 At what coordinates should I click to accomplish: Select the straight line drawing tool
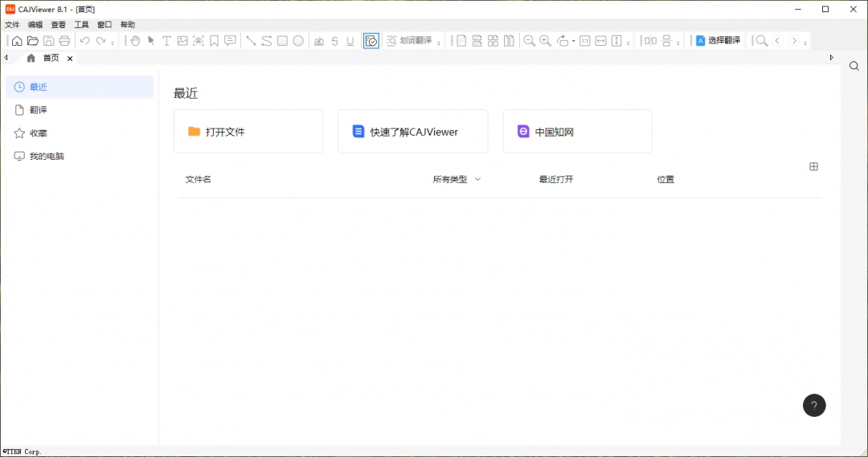click(251, 41)
